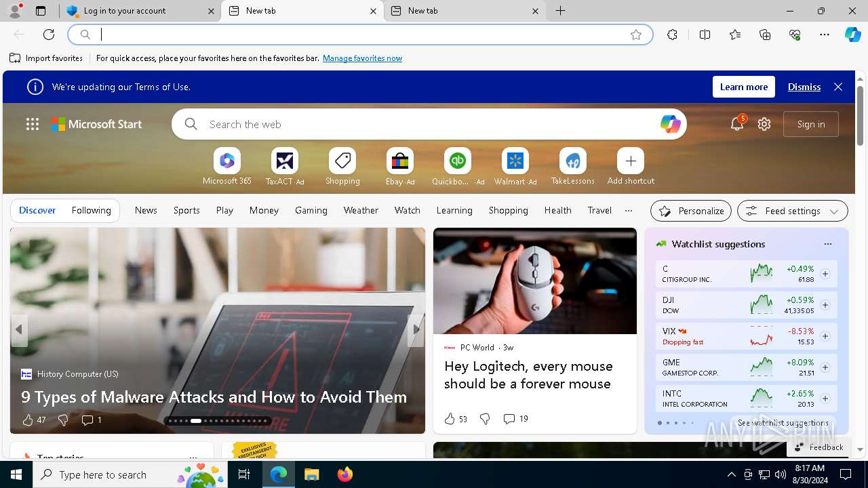Click Import favorites
Viewport: 868px width, 488px height.
[x=46, y=58]
